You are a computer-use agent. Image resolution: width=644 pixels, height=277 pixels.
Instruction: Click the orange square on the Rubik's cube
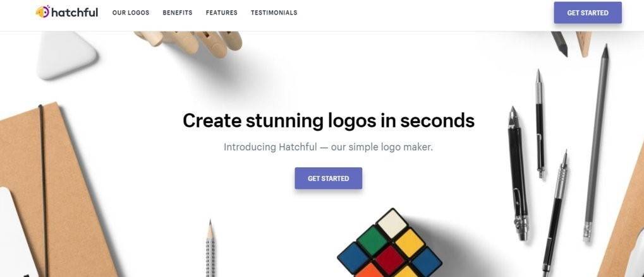pos(371,271)
